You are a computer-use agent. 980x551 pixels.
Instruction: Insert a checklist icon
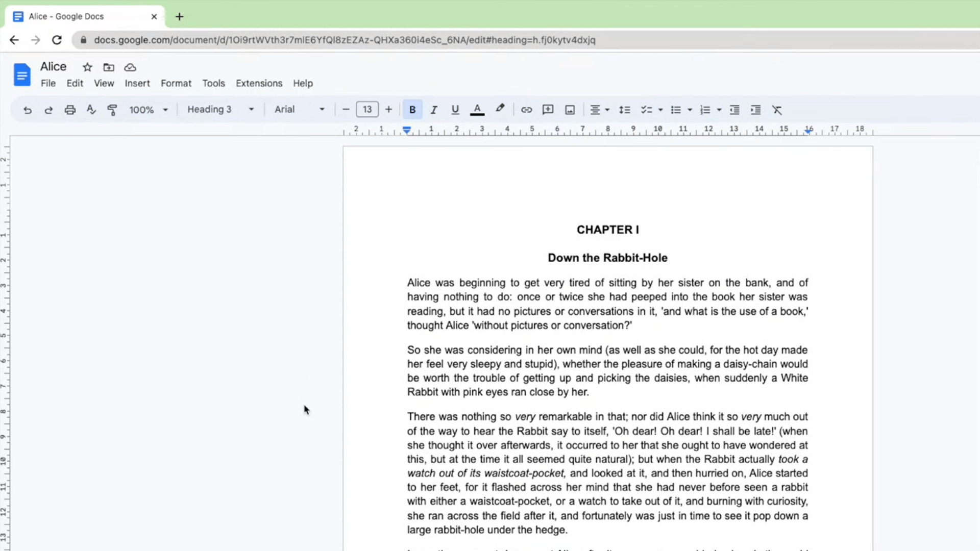646,110
